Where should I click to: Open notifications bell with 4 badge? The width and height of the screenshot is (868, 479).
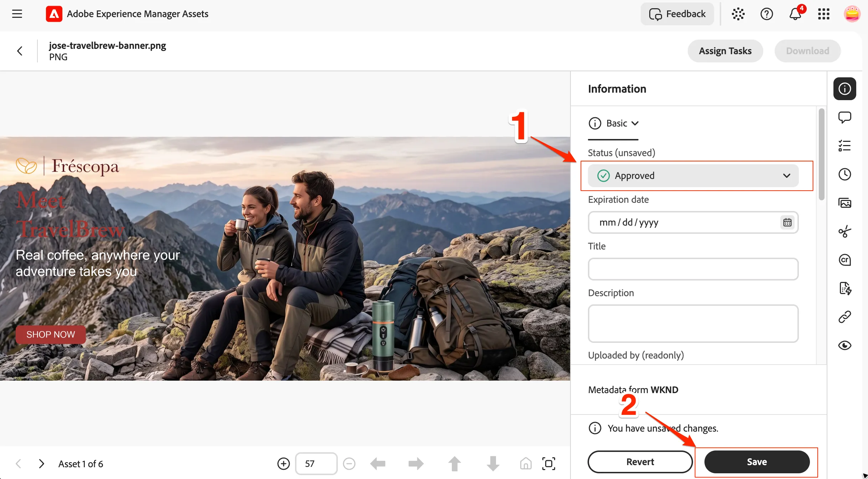796,14
